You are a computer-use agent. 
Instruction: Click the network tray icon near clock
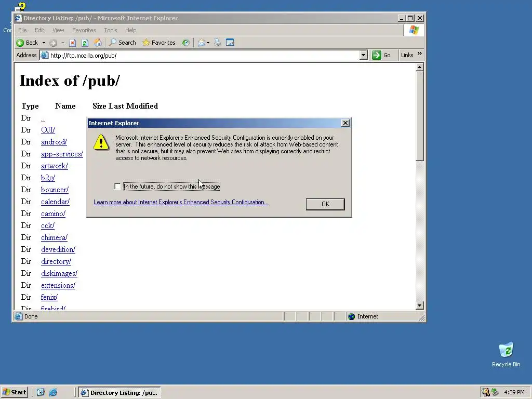(495, 392)
